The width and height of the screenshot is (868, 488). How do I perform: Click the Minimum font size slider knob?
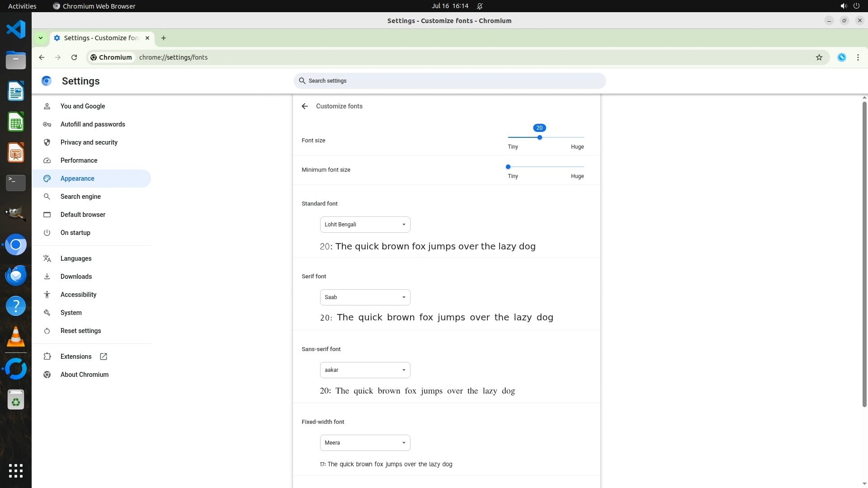(x=508, y=167)
